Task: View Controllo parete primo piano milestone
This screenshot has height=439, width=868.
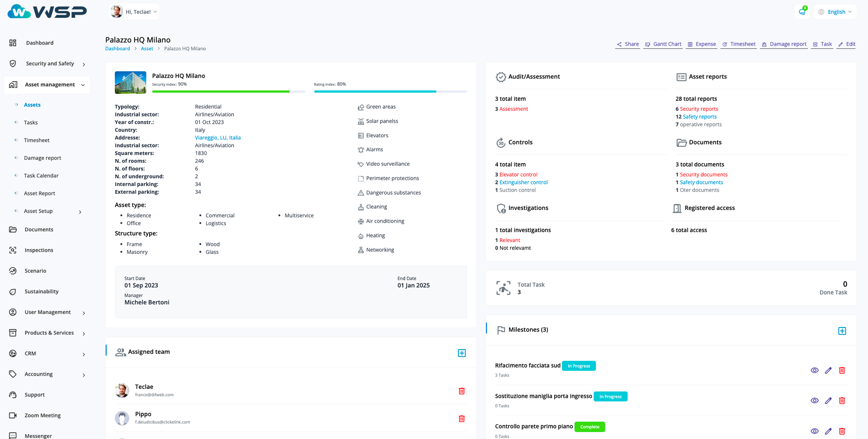Action: click(815, 431)
